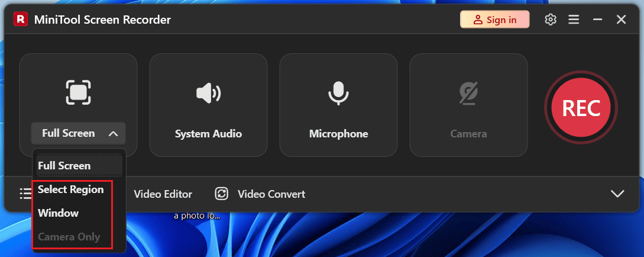The image size is (644, 257).
Task: Toggle the Microphone icon
Action: [x=338, y=92]
